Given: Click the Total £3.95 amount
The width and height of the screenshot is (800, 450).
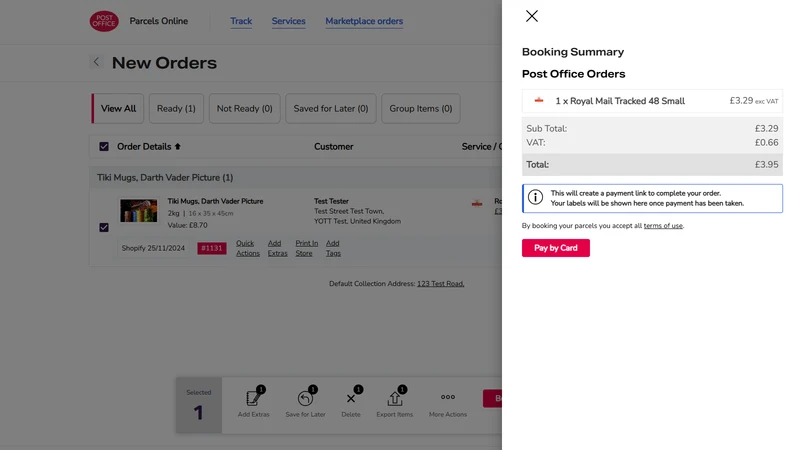Looking at the screenshot, I should [766, 164].
